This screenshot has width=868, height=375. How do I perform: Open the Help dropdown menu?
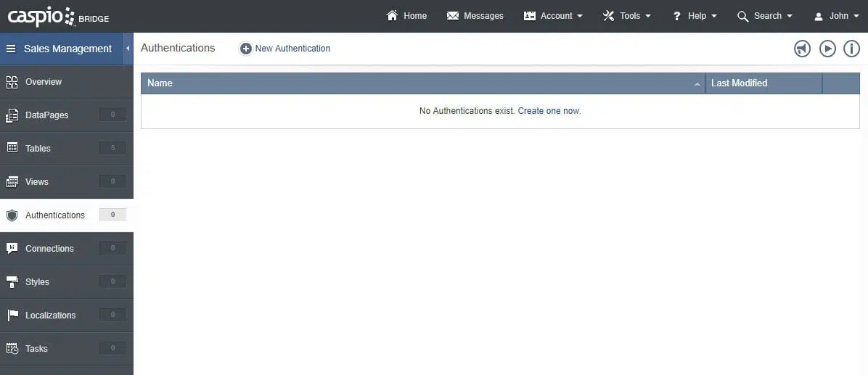pos(695,16)
